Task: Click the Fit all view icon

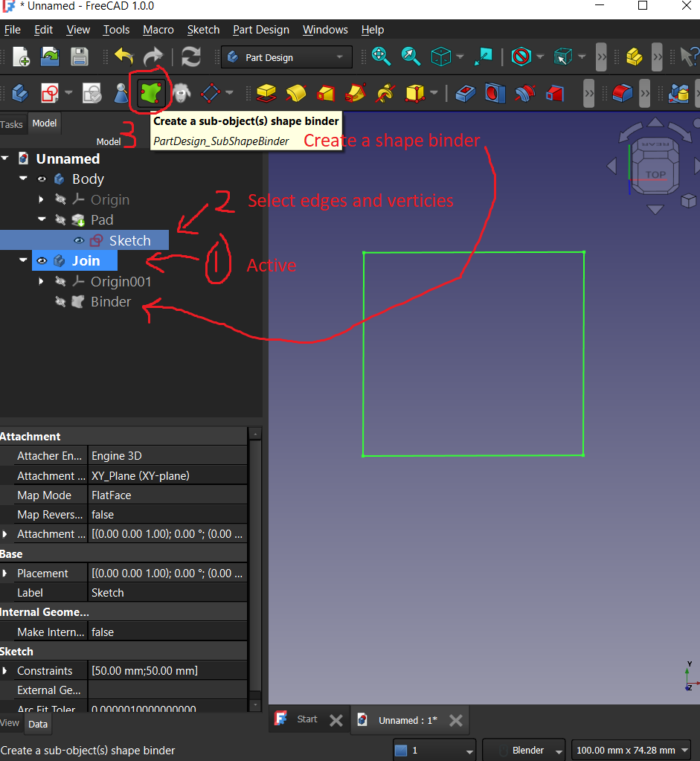Action: click(381, 57)
